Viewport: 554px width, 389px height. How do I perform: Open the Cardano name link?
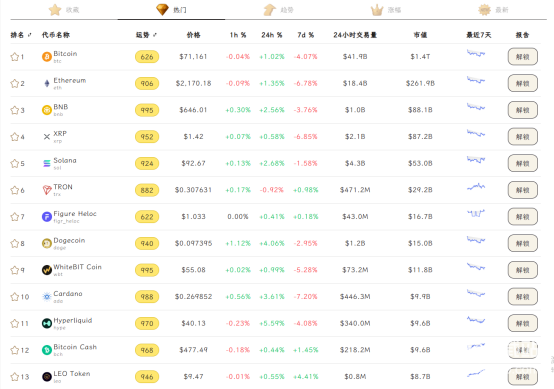pos(68,294)
